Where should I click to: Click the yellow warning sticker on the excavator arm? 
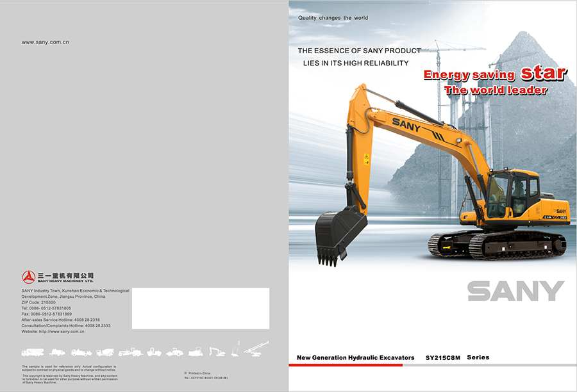point(366,159)
